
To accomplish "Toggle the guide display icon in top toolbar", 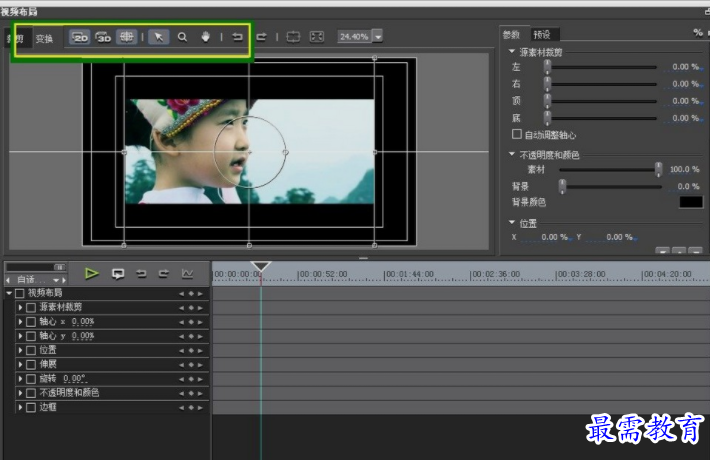I will pyautogui.click(x=292, y=37).
